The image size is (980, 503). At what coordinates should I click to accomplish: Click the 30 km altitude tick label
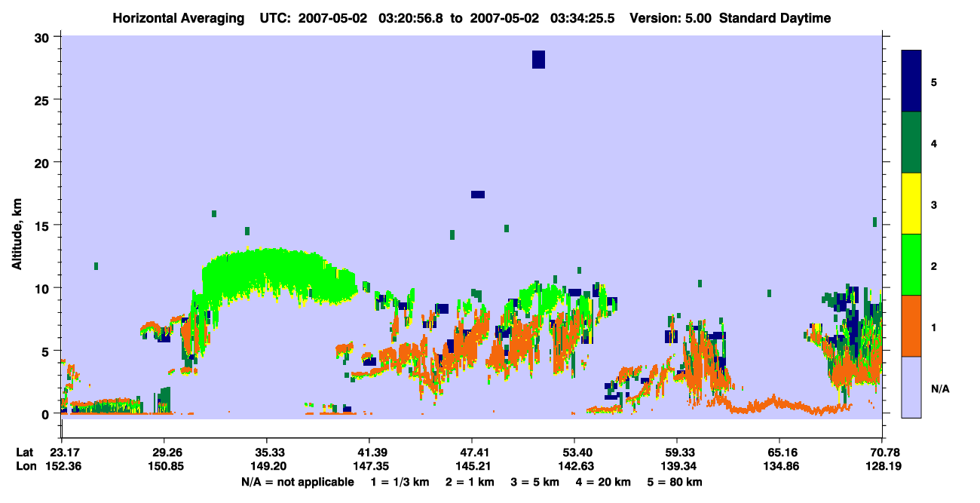point(43,37)
